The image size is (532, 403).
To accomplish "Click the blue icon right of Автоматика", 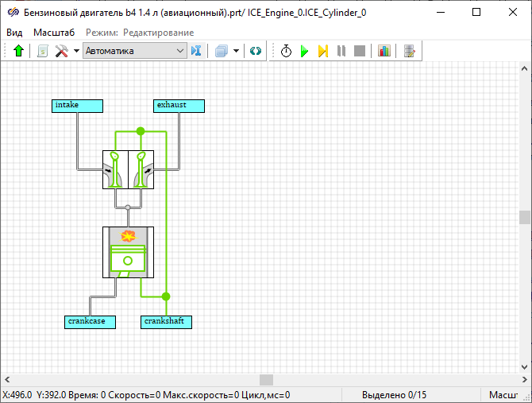I will click(197, 51).
